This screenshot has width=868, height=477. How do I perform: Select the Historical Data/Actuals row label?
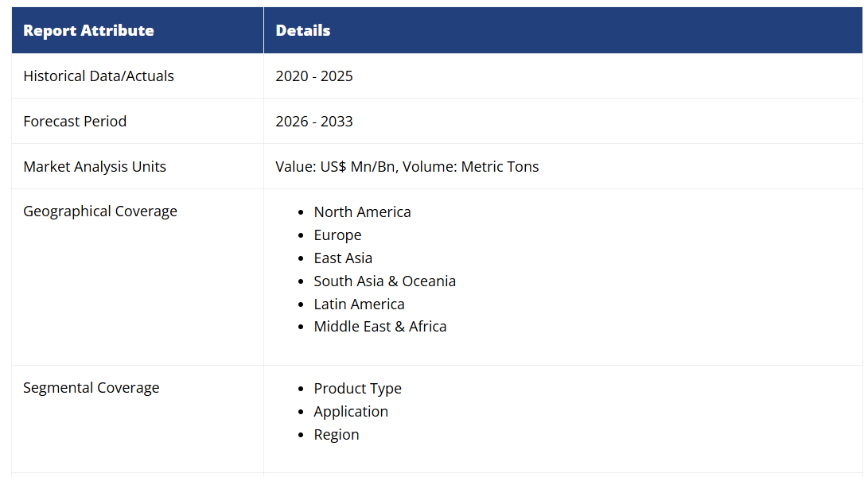coord(99,76)
